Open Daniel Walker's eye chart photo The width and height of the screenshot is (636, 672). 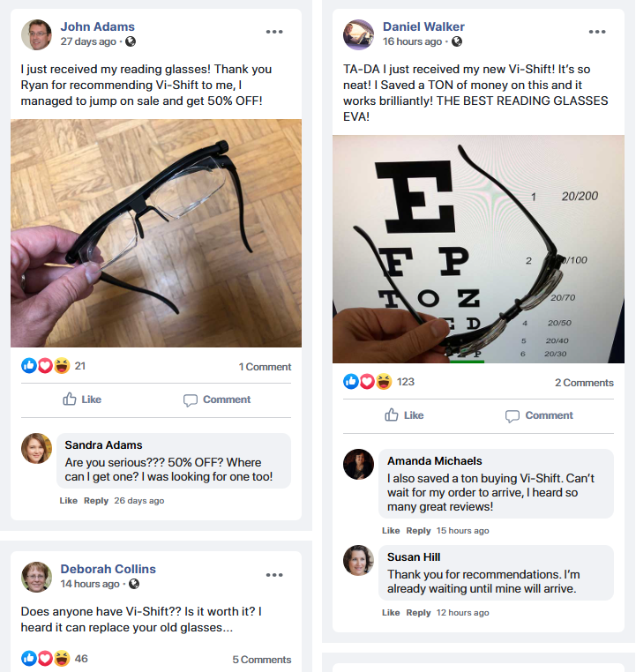pos(478,249)
